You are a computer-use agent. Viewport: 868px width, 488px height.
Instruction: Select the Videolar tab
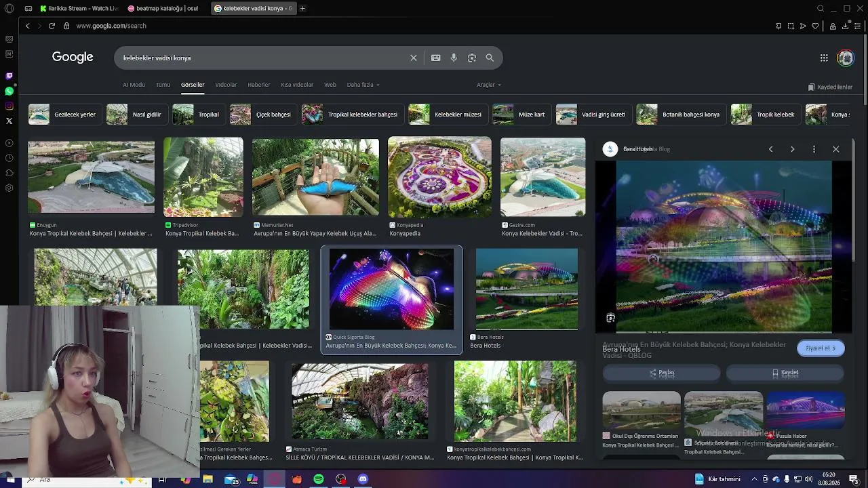pyautogui.click(x=226, y=85)
